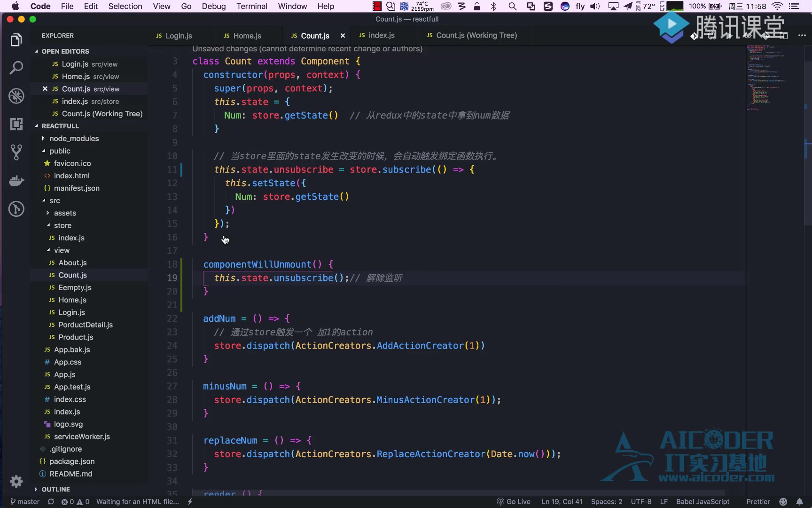Open About.js in file tree
Viewport: 812px width, 508px height.
[x=72, y=262]
